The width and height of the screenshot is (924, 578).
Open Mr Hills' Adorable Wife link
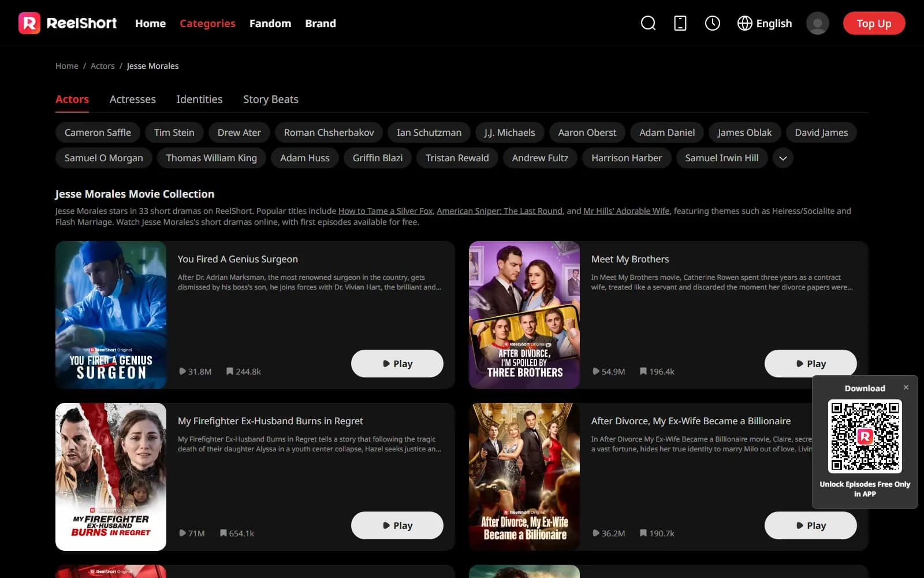pos(627,211)
